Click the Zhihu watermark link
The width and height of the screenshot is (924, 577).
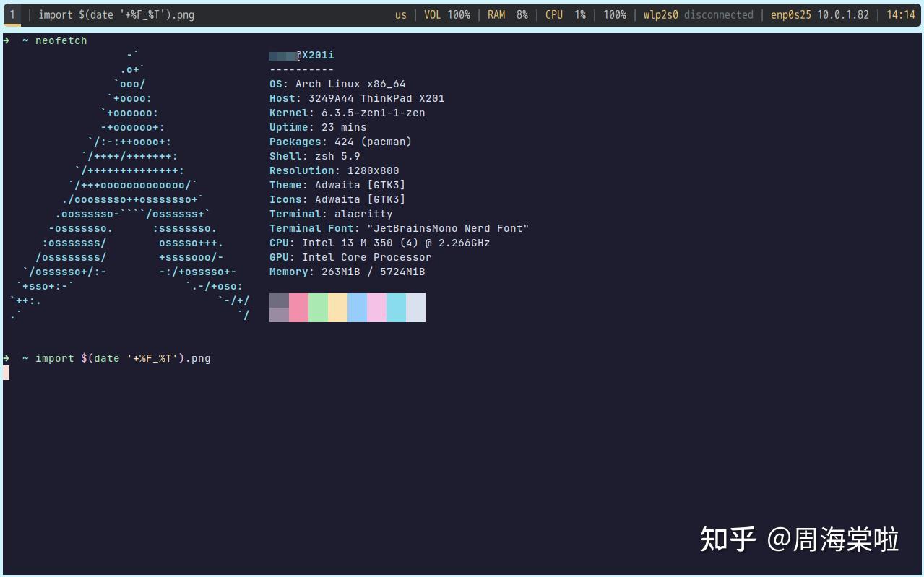(x=798, y=539)
